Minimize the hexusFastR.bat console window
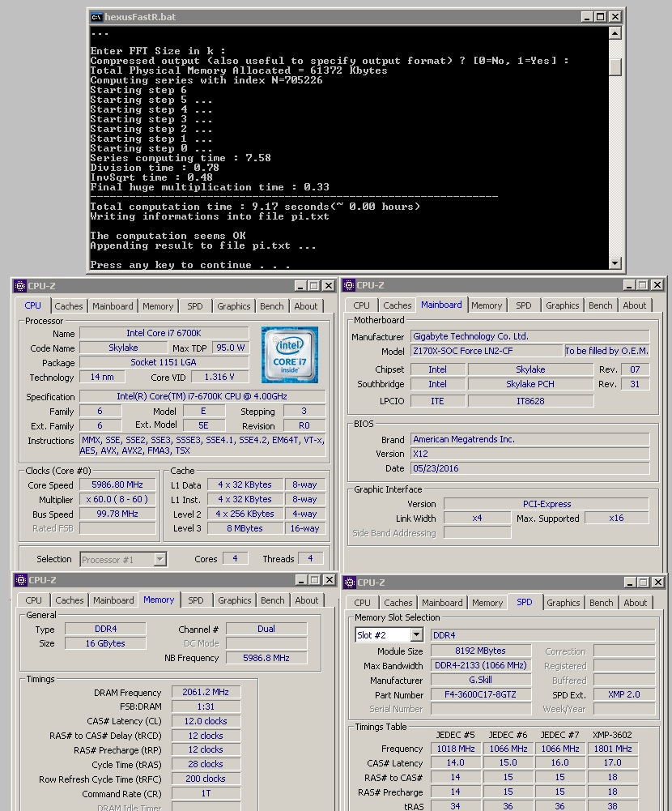The height and width of the screenshot is (811, 672). [587, 17]
